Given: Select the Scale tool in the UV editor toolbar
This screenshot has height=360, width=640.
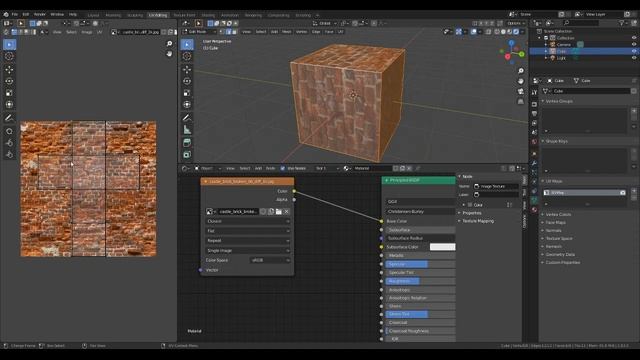Looking at the screenshot, I should tap(9, 93).
